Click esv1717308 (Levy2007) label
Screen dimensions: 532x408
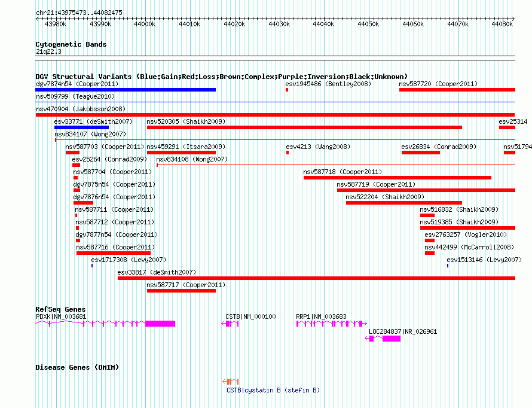click(x=129, y=260)
